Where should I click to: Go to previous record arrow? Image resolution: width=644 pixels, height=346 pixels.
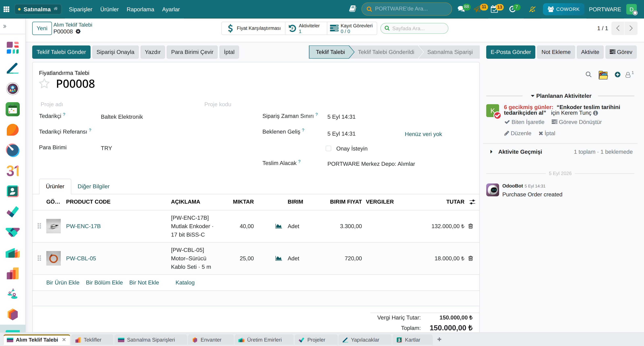618,28
